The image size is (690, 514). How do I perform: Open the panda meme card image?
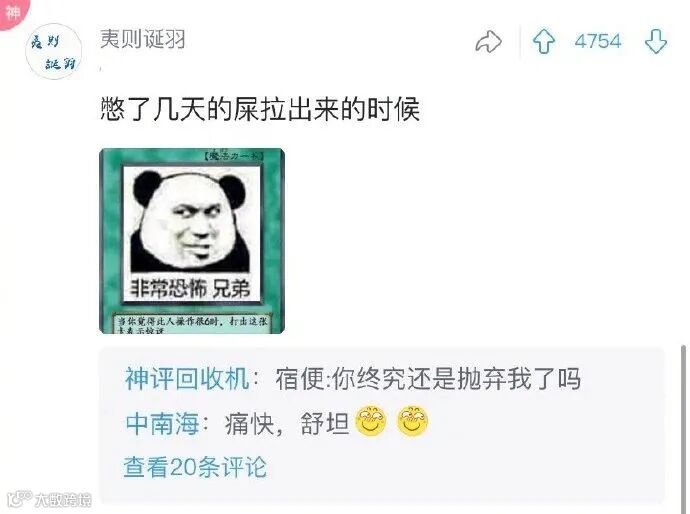click(x=192, y=241)
